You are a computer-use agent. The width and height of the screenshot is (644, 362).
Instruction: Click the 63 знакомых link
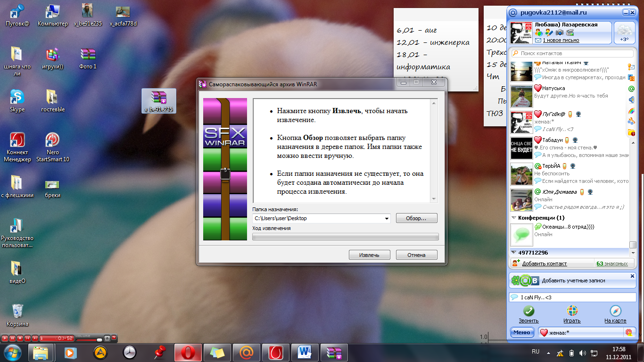[612, 263]
